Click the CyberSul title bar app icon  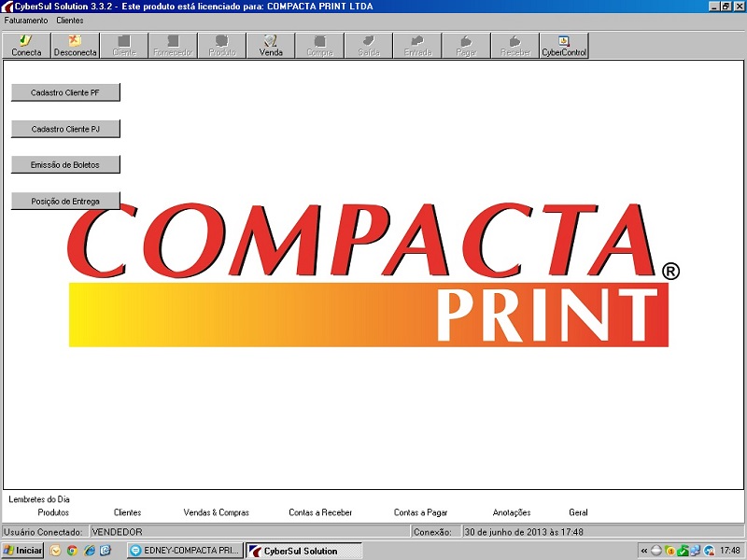point(7,7)
